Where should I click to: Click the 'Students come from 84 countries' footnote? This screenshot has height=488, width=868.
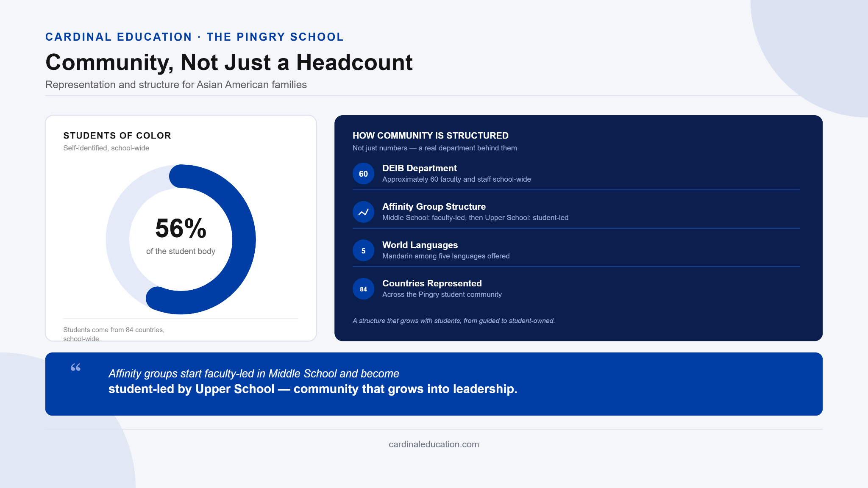pos(114,334)
